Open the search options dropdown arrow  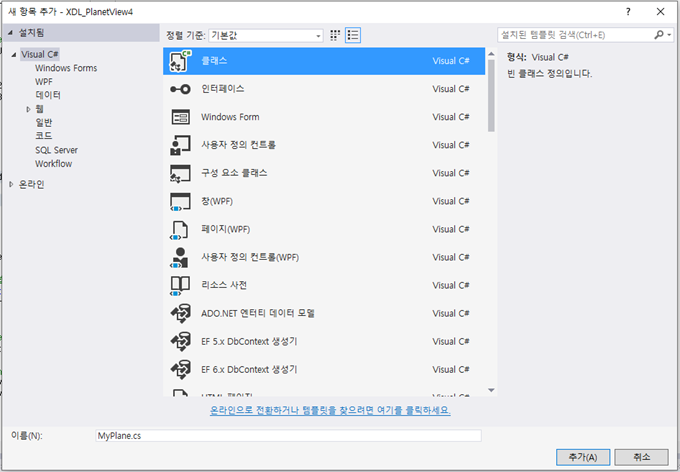[669, 35]
